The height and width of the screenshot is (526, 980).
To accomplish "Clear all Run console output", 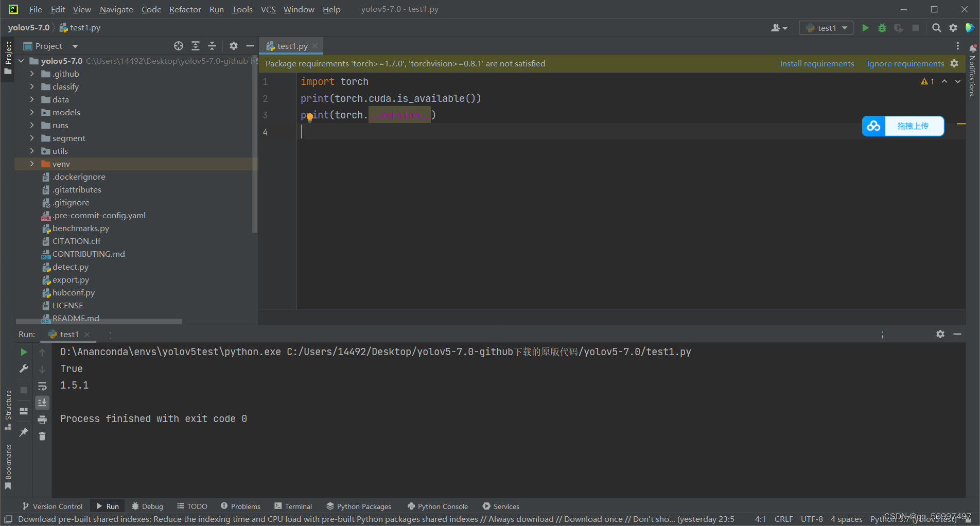I will (42, 436).
